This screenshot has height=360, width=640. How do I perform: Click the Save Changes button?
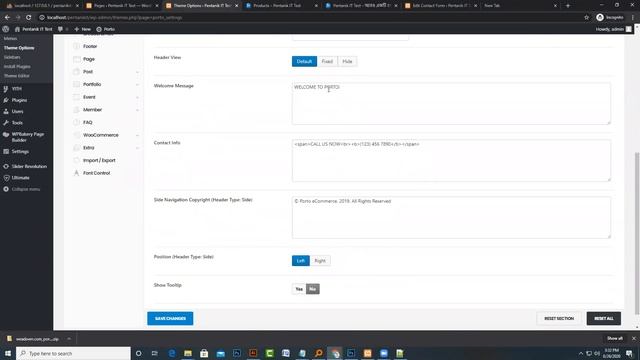170,318
